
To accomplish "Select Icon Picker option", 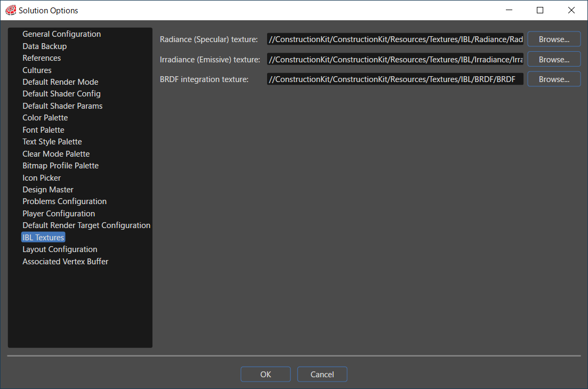I will (x=41, y=178).
